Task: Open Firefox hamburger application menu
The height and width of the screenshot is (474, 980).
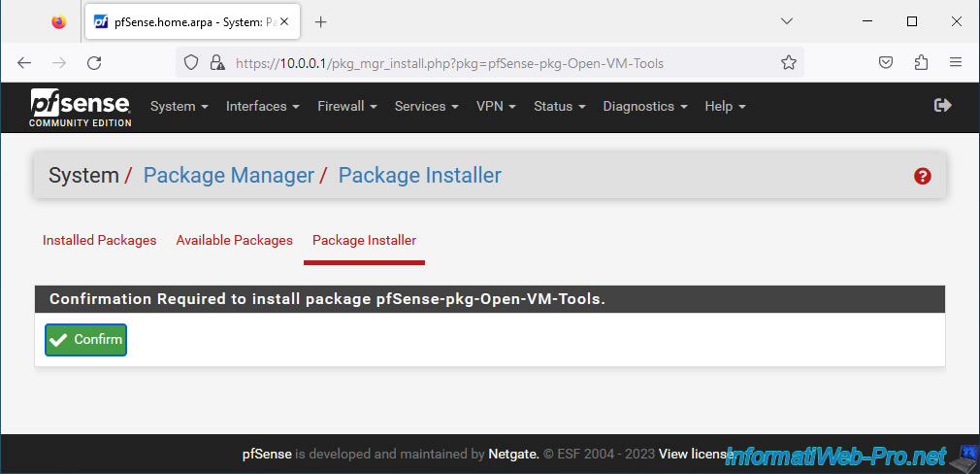Action: 955,62
